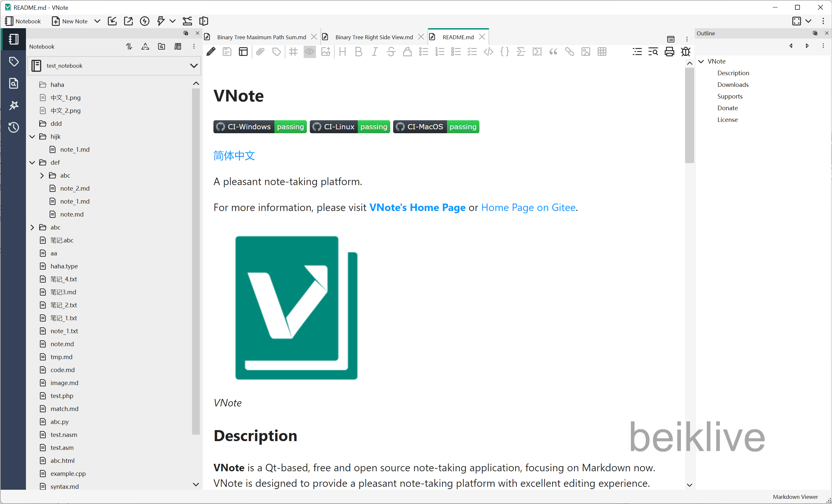Click Outline previous heading arrow

(x=791, y=46)
